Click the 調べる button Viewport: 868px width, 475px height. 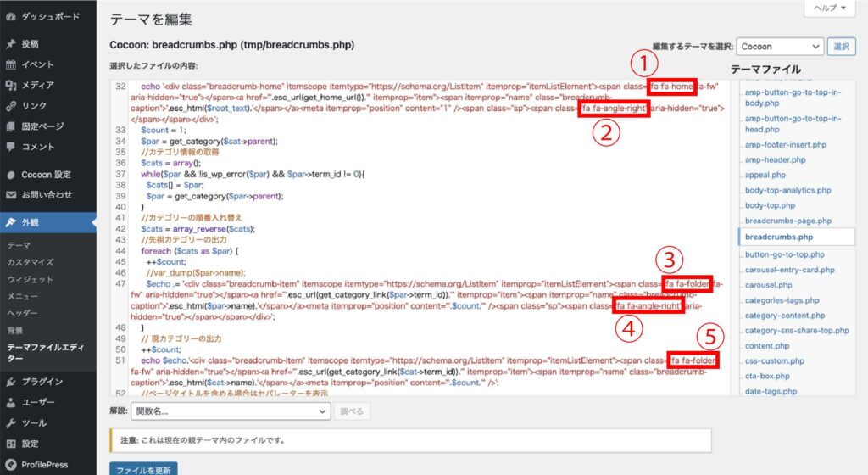[x=352, y=411]
